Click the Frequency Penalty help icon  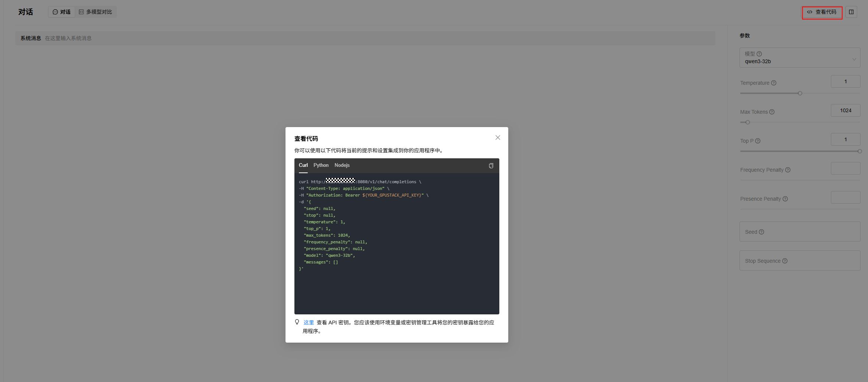[x=788, y=170]
